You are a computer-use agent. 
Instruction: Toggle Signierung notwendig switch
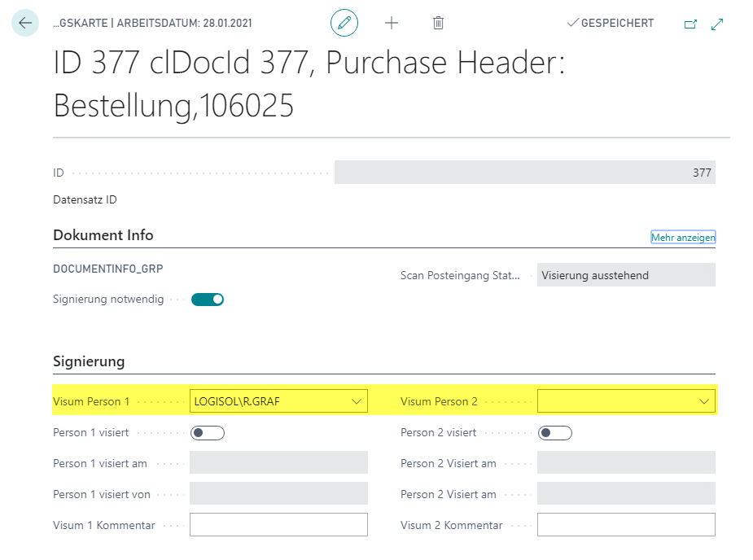pyautogui.click(x=208, y=300)
